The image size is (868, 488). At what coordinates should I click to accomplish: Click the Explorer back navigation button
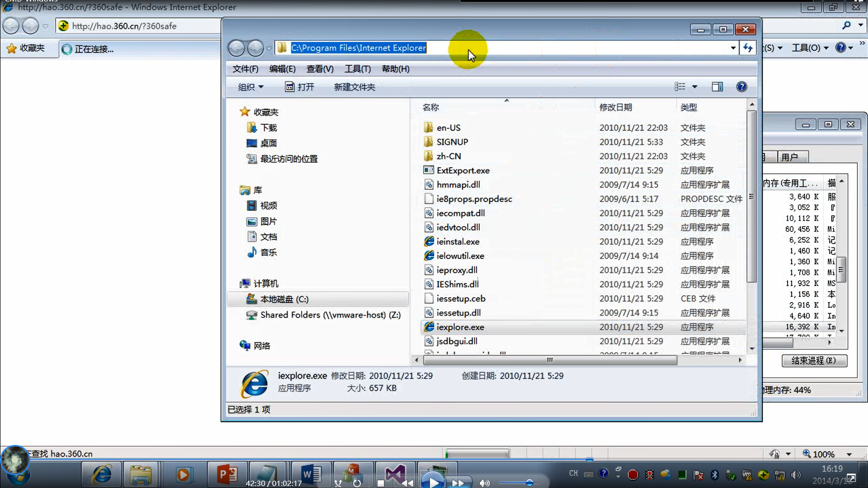[x=236, y=48]
